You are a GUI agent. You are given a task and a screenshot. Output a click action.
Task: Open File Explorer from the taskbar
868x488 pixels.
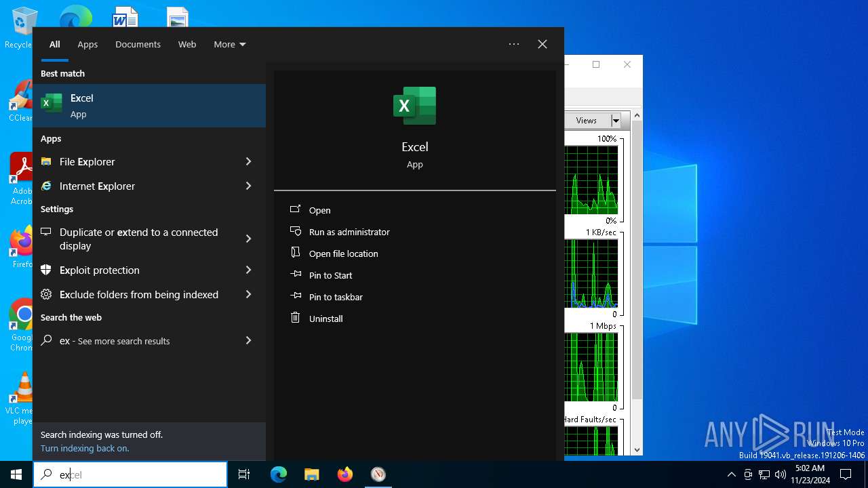[x=311, y=474]
